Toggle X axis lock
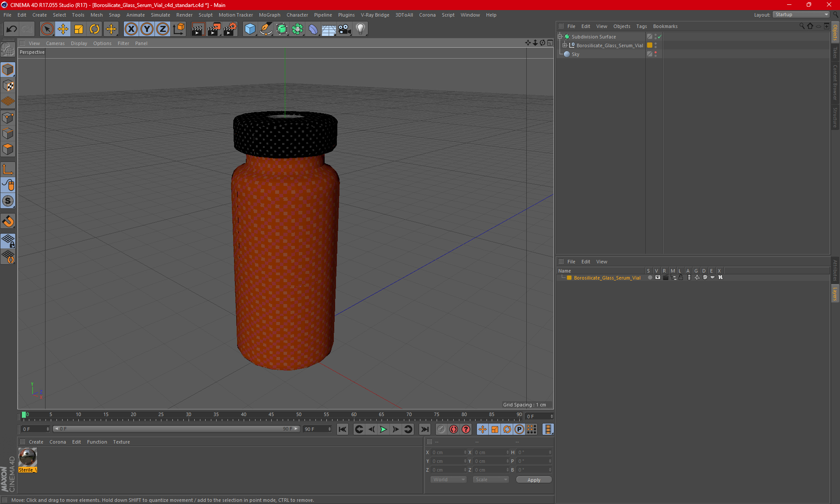Screen dimensions: 840x504 coord(131,29)
